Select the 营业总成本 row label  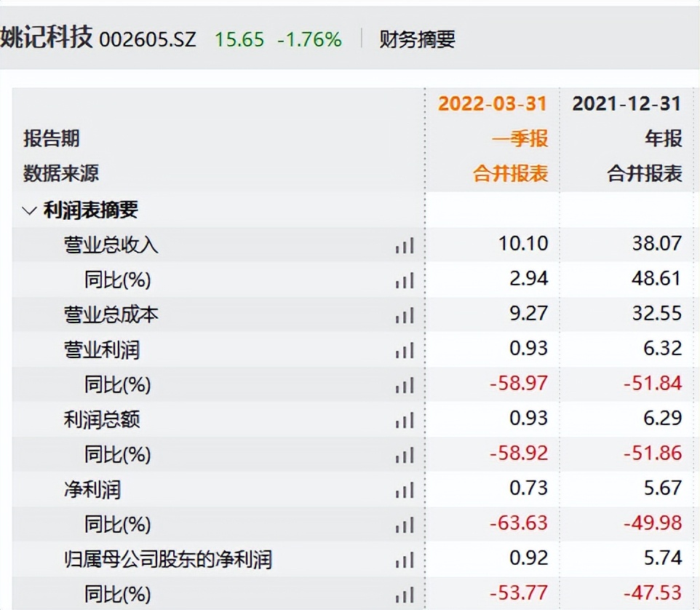[x=111, y=314]
